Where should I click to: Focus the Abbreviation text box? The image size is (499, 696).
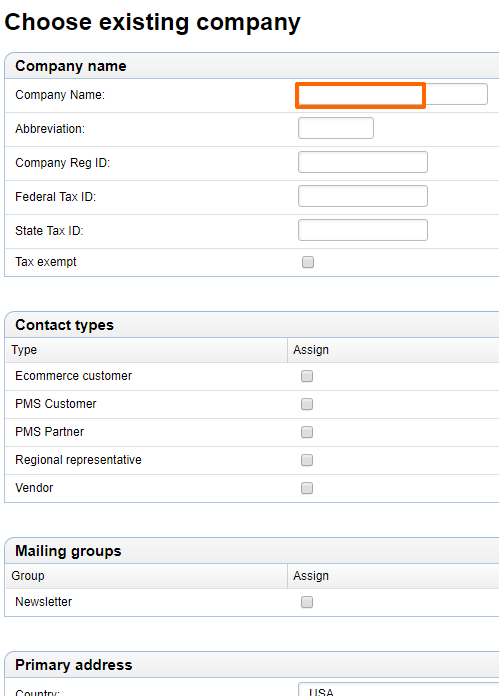click(336, 128)
